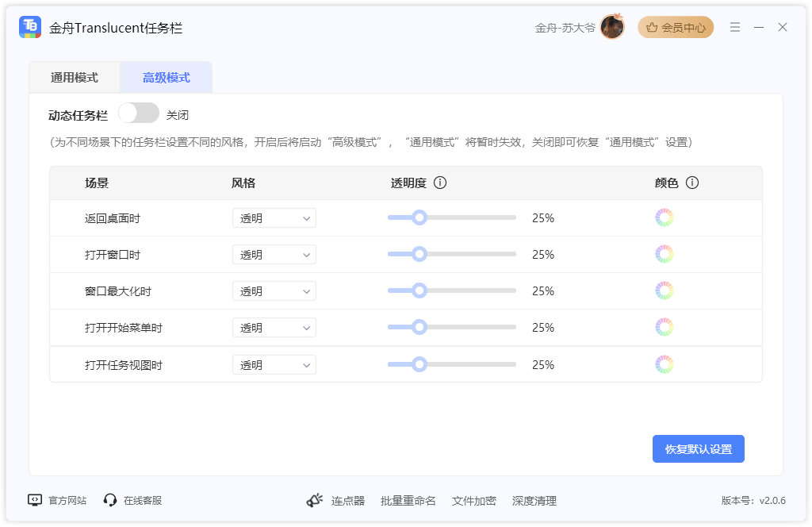
Task: Open style dropdown for 打开开始菜单时
Action: (x=274, y=328)
